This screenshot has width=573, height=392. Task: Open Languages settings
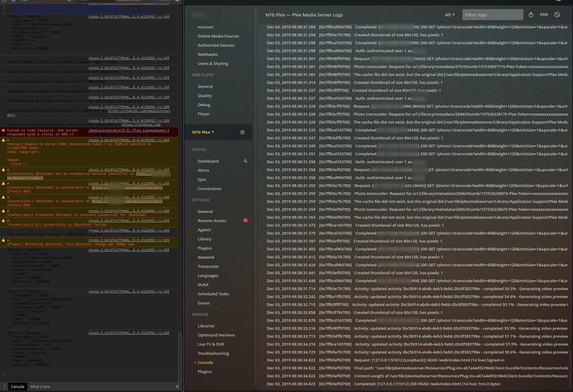(208, 275)
